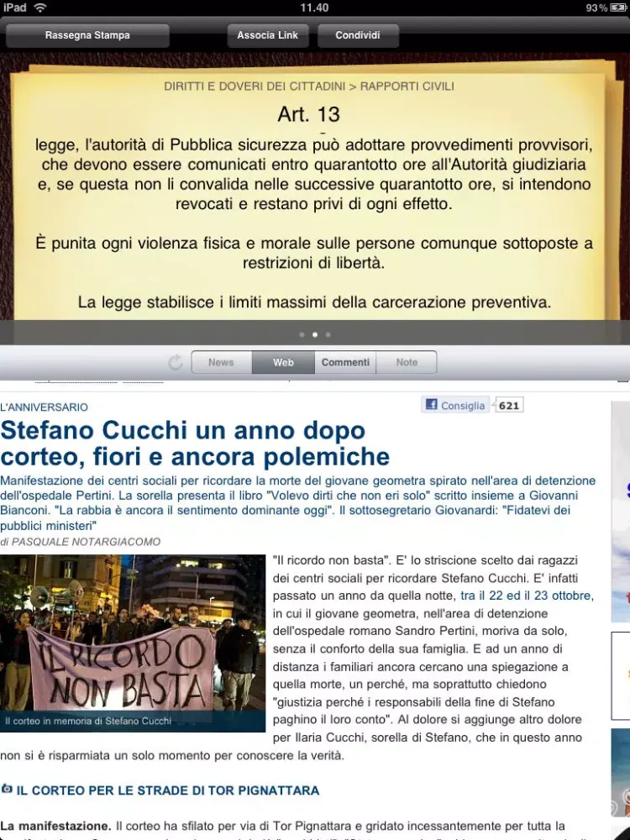Viewport: 630px width, 840px height.
Task: Open Associa Link
Action: coord(268,35)
